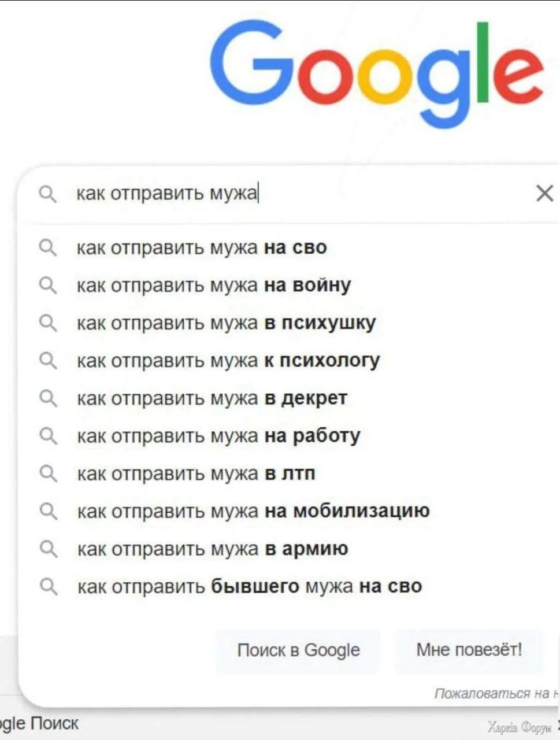Click the 'Поиск в Google' button

[x=298, y=650]
